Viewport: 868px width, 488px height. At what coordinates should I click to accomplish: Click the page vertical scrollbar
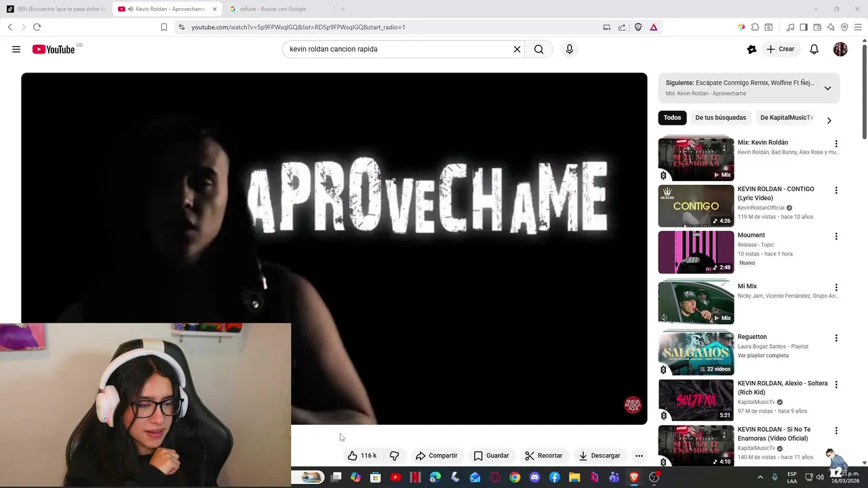coord(864,91)
